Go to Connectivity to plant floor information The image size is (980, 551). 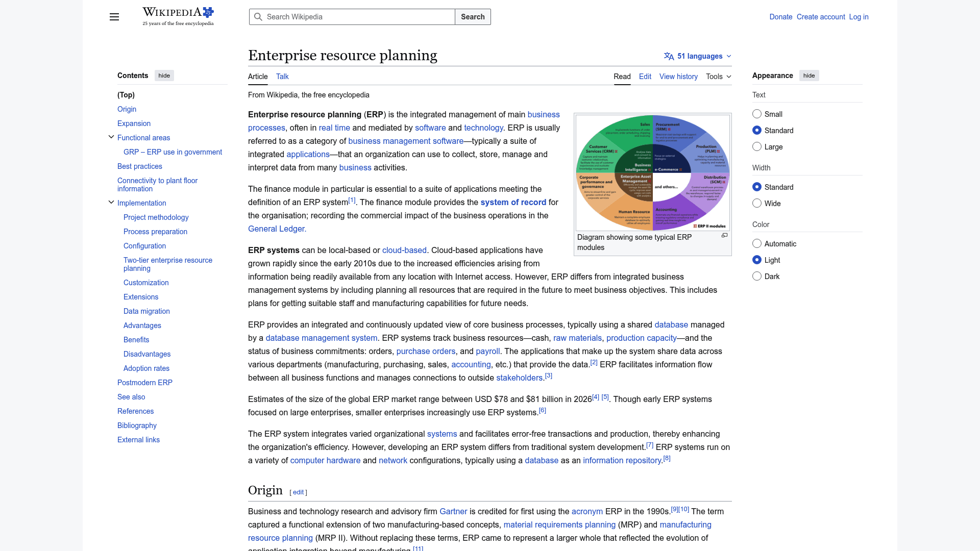coord(157,185)
